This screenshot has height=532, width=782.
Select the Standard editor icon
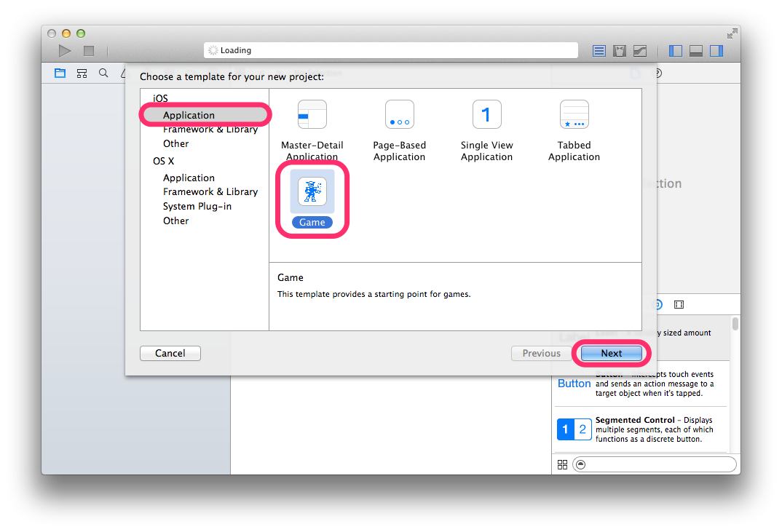[x=599, y=51]
